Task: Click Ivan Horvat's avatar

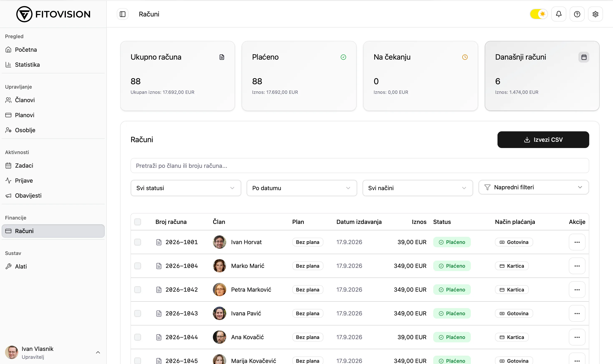Action: 219,242
